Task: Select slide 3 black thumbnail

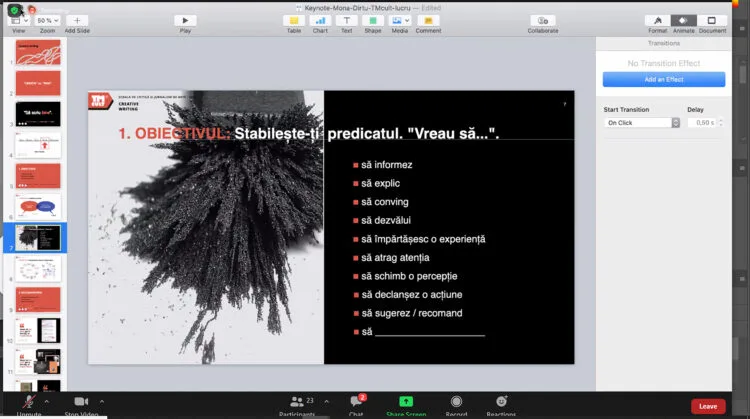Action: coord(38,114)
